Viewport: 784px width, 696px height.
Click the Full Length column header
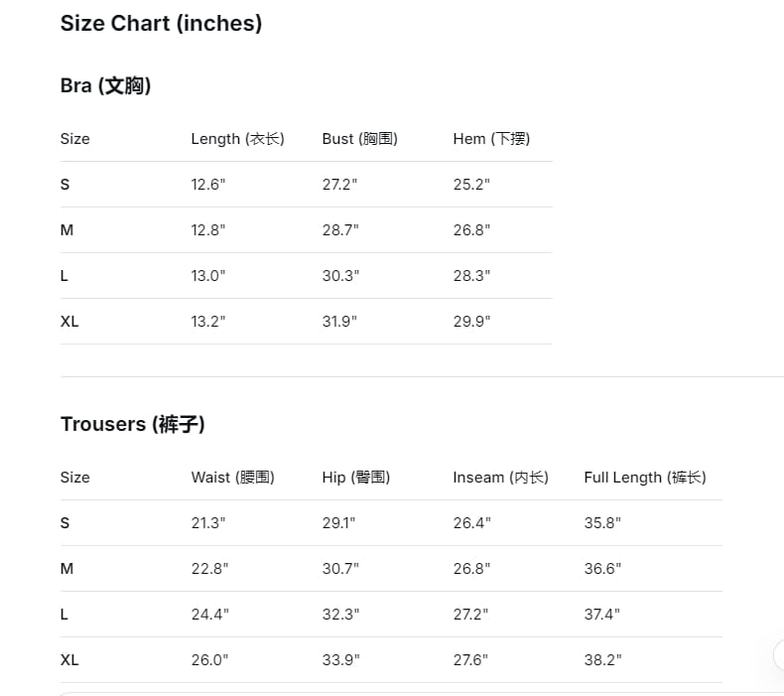click(x=645, y=478)
